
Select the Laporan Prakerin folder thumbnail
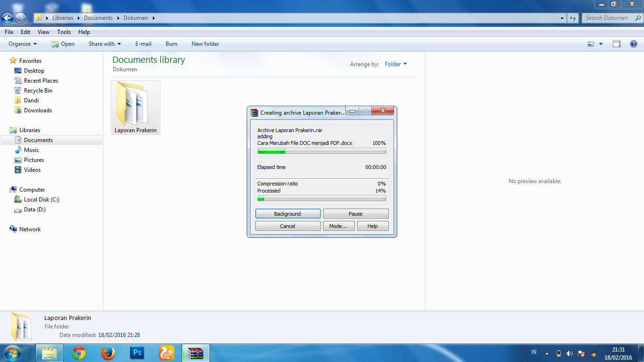pyautogui.click(x=135, y=108)
